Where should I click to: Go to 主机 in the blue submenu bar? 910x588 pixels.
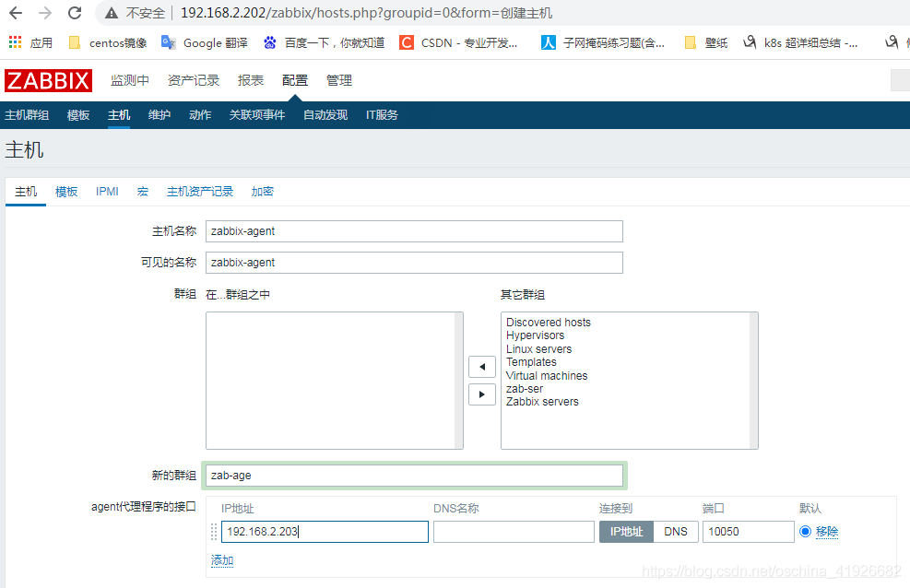[x=119, y=115]
